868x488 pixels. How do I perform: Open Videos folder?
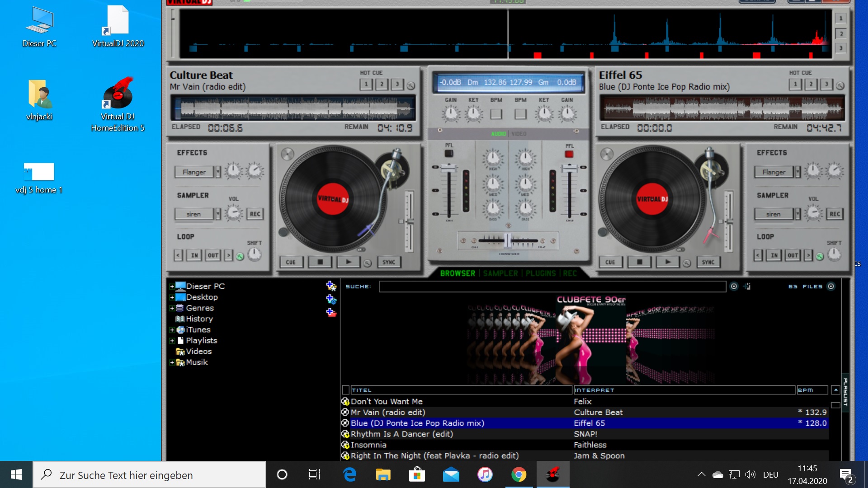pyautogui.click(x=194, y=352)
